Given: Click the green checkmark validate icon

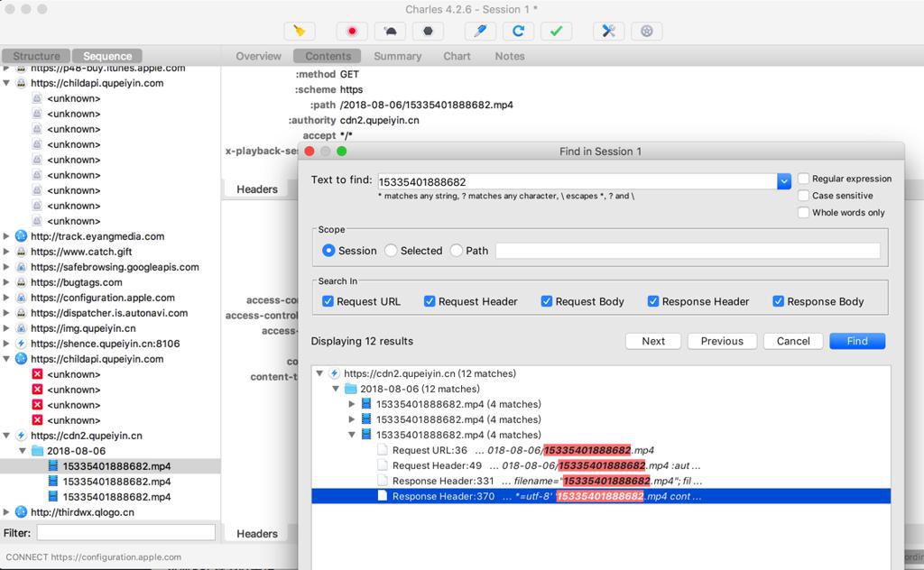Looking at the screenshot, I should click(x=556, y=32).
